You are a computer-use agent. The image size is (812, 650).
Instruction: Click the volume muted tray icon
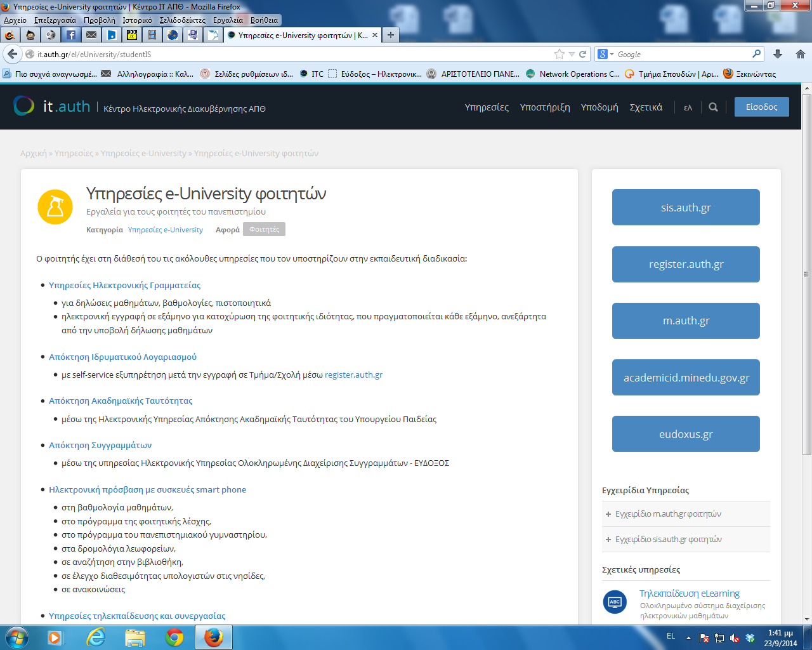tap(735, 638)
